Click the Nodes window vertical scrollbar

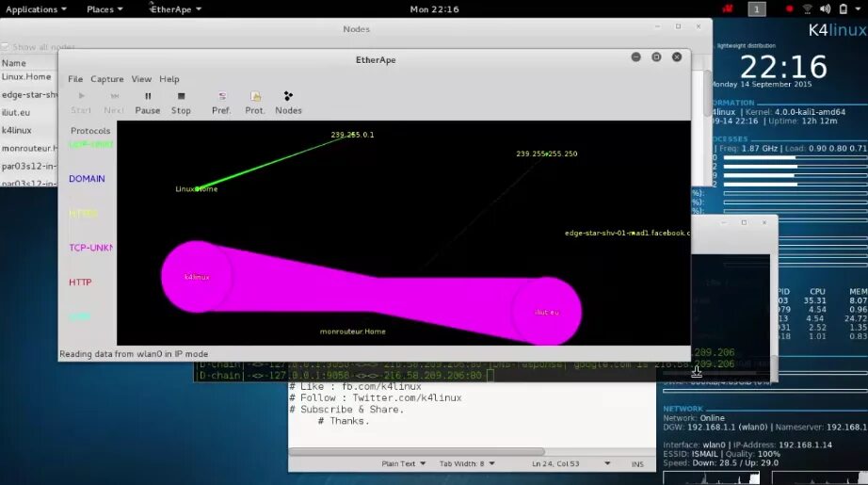coord(708,93)
